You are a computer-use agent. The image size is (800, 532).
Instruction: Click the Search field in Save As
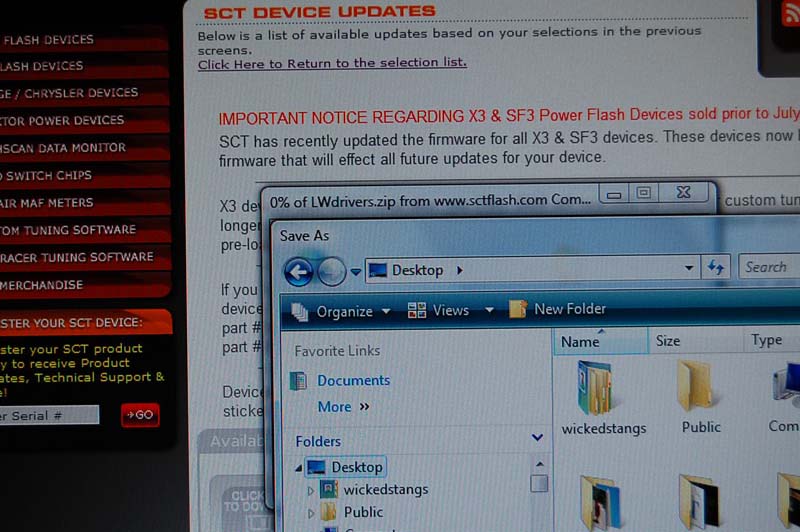(x=769, y=266)
